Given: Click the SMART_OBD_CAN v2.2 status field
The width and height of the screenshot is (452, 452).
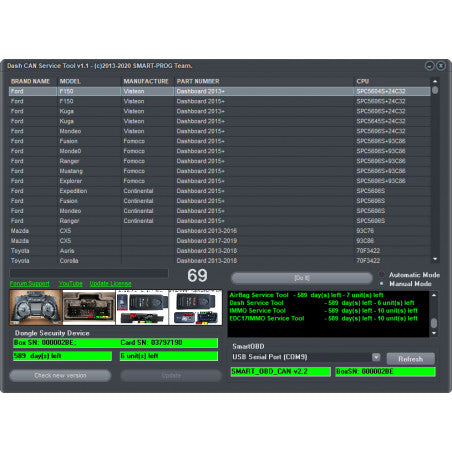Looking at the screenshot, I should click(x=281, y=372).
